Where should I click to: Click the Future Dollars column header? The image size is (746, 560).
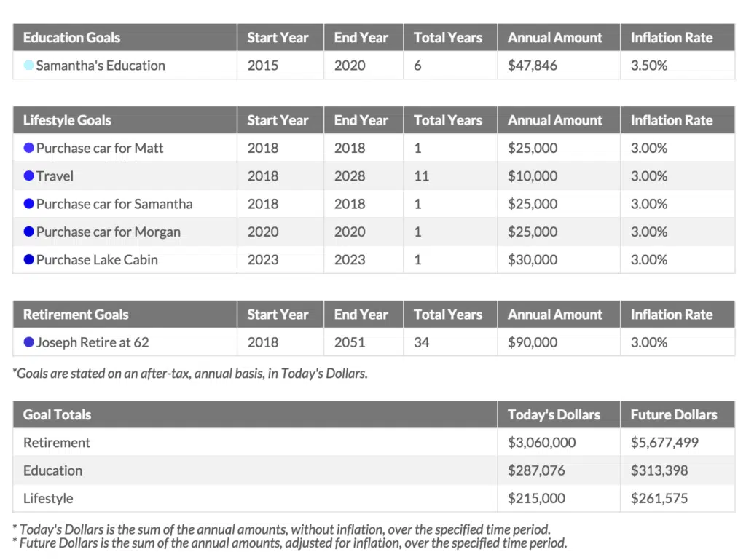click(674, 415)
